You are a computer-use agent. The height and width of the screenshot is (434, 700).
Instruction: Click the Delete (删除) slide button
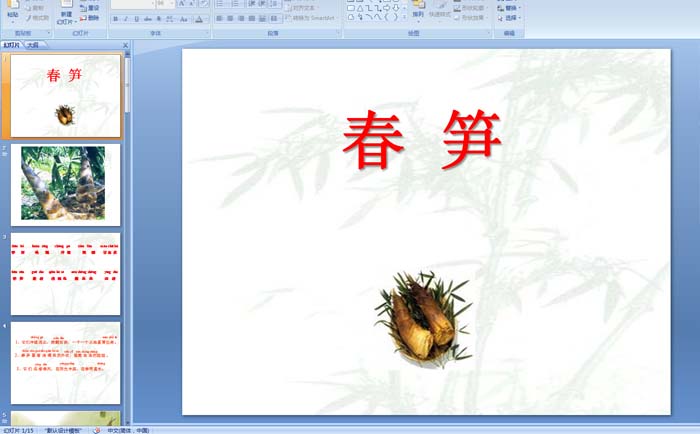pyautogui.click(x=89, y=18)
